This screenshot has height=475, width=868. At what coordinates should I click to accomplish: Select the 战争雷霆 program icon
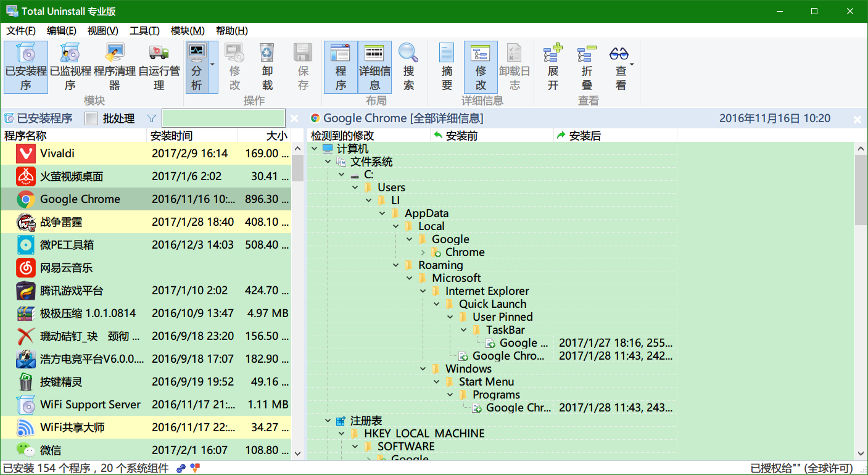pos(25,222)
